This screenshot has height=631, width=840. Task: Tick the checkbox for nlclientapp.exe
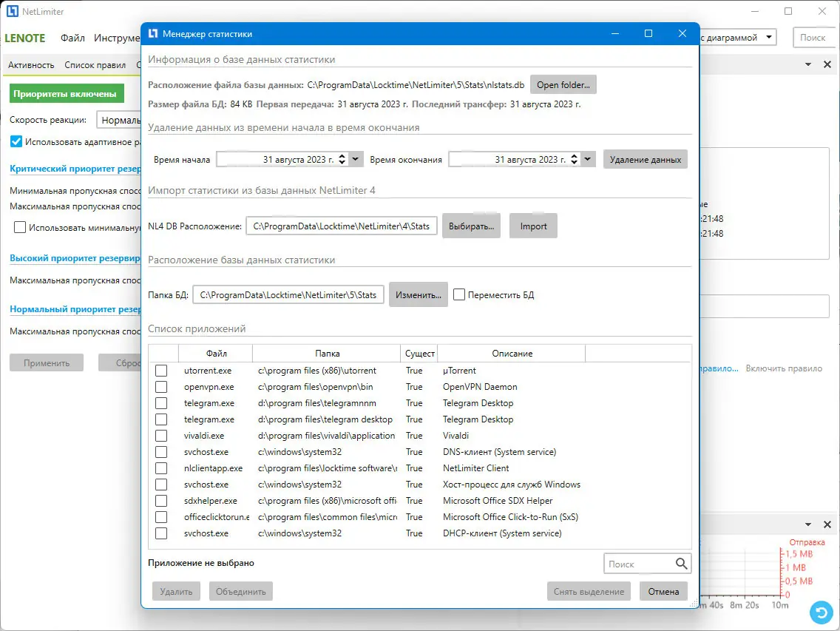160,468
